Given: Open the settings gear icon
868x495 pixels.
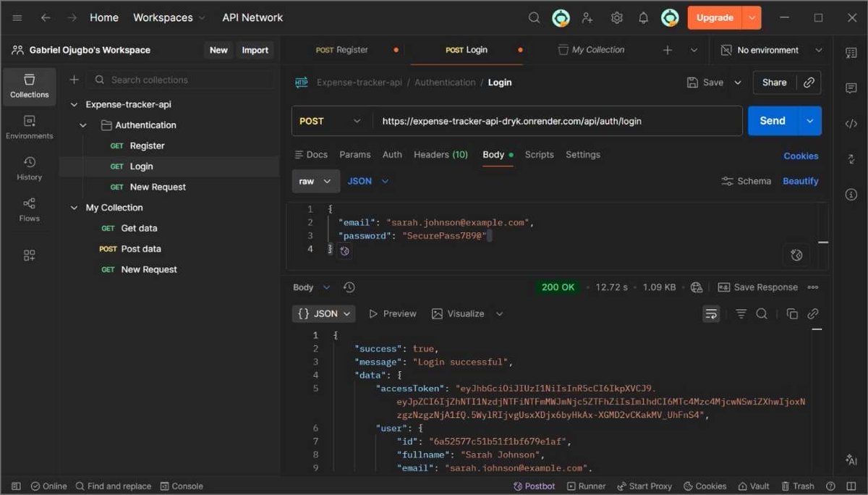Looking at the screenshot, I should point(616,17).
